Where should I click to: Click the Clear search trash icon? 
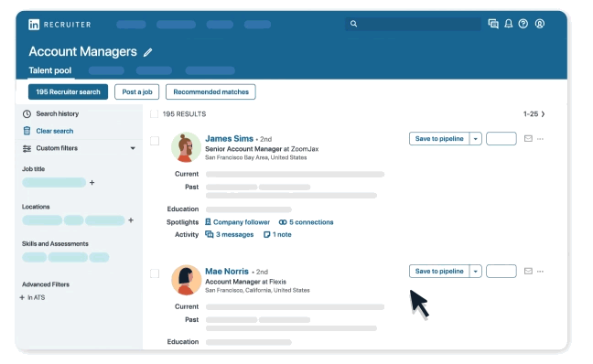pyautogui.click(x=27, y=131)
